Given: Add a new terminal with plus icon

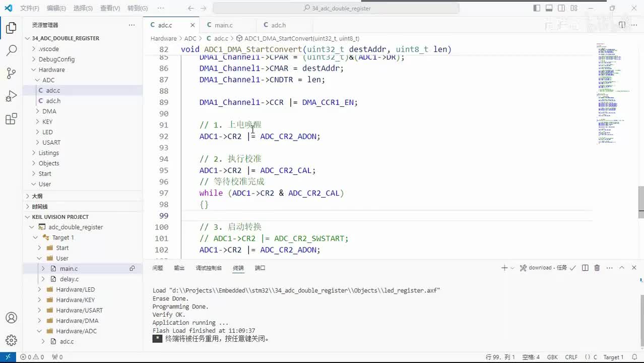Looking at the screenshot, I should click(504, 268).
